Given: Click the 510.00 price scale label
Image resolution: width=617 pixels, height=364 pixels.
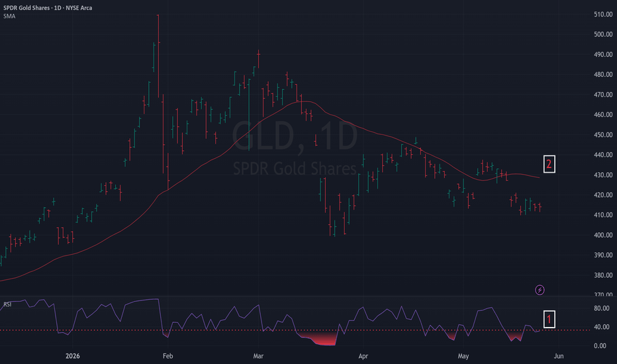Looking at the screenshot, I should 603,14.
